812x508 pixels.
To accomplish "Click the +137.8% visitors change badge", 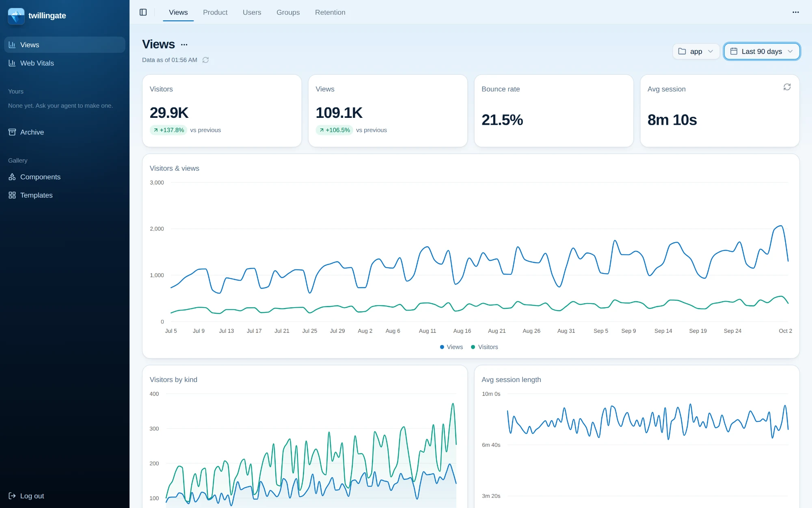I will click(x=168, y=130).
